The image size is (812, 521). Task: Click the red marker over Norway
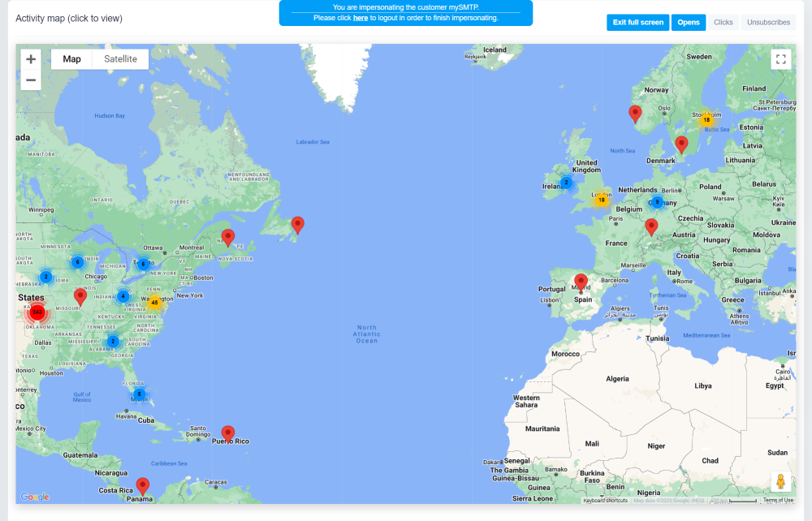tap(635, 114)
